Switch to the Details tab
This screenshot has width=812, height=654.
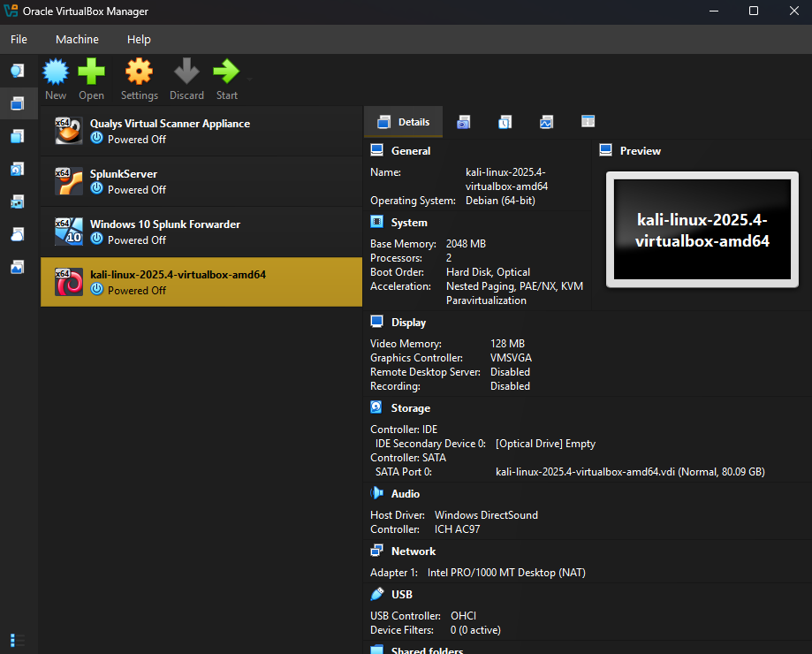(403, 122)
